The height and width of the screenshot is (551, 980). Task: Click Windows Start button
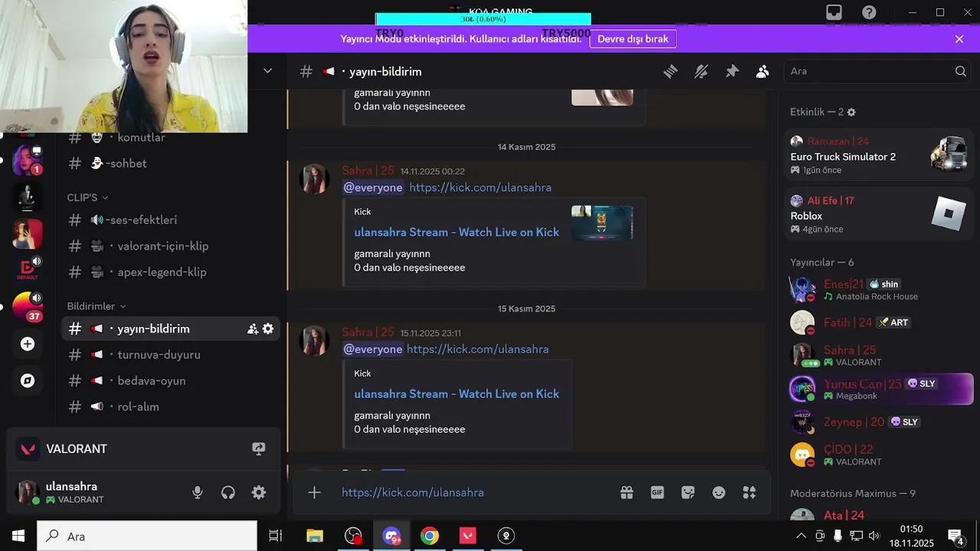pyautogui.click(x=18, y=536)
